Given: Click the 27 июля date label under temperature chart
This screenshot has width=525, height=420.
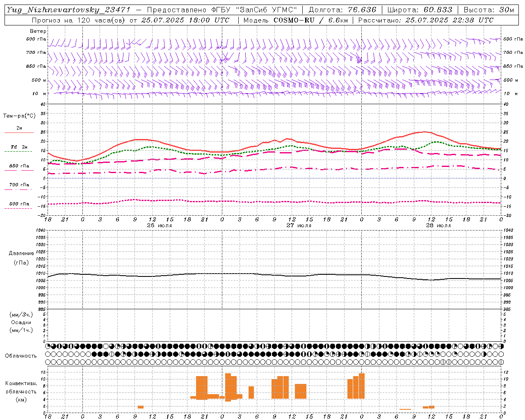Looking at the screenshot, I should click(299, 226).
